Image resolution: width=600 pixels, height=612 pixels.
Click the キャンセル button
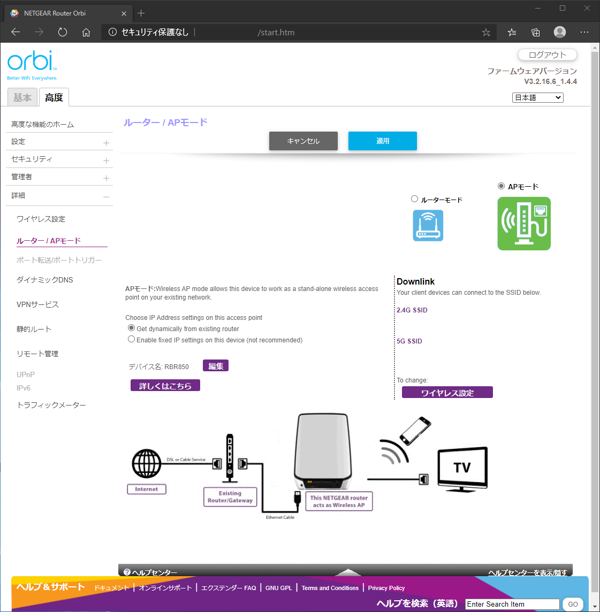(303, 141)
